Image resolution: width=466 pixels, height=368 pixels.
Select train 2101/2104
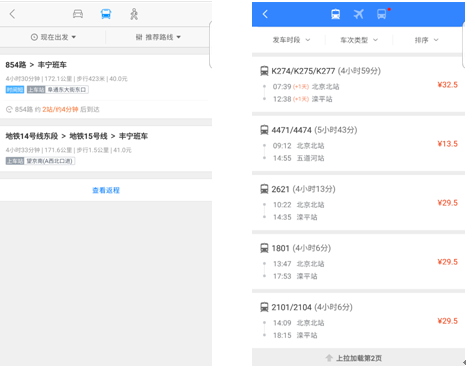(358, 321)
